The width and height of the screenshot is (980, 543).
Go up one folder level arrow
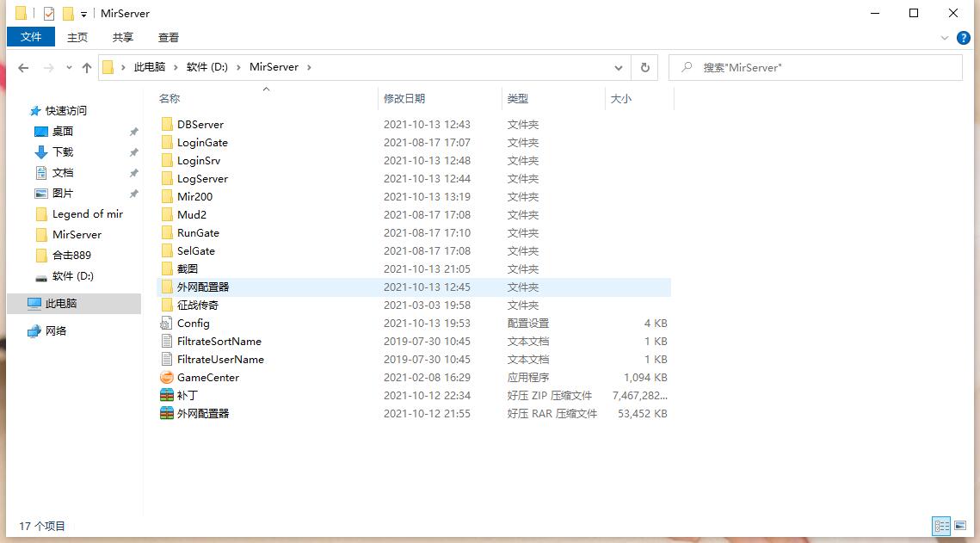(x=86, y=67)
